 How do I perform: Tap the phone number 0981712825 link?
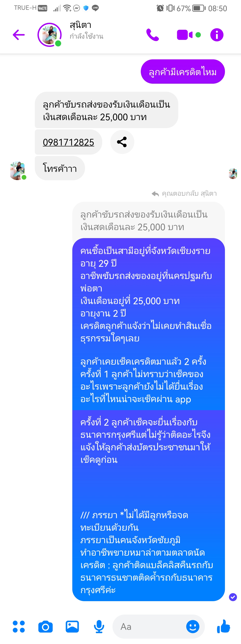pos(69,142)
